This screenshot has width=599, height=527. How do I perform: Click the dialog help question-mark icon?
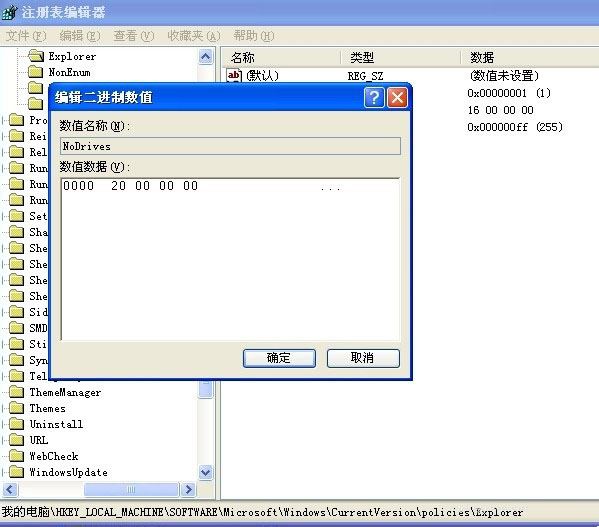[x=374, y=98]
